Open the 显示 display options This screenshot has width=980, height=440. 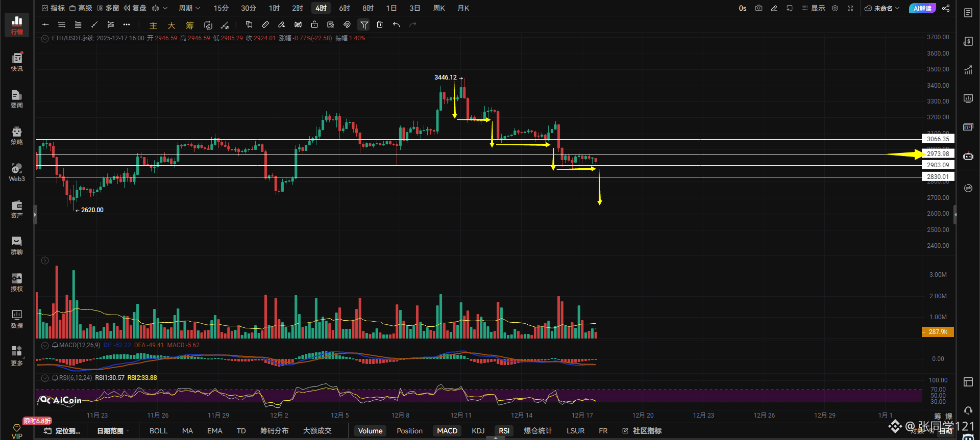[x=814, y=8]
